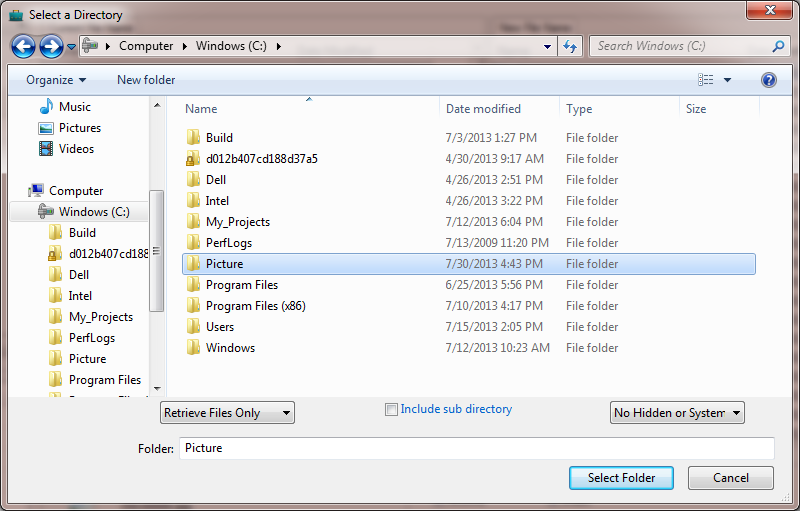Go forward with the blue Forward arrow
The image size is (800, 511).
pyautogui.click(x=52, y=46)
